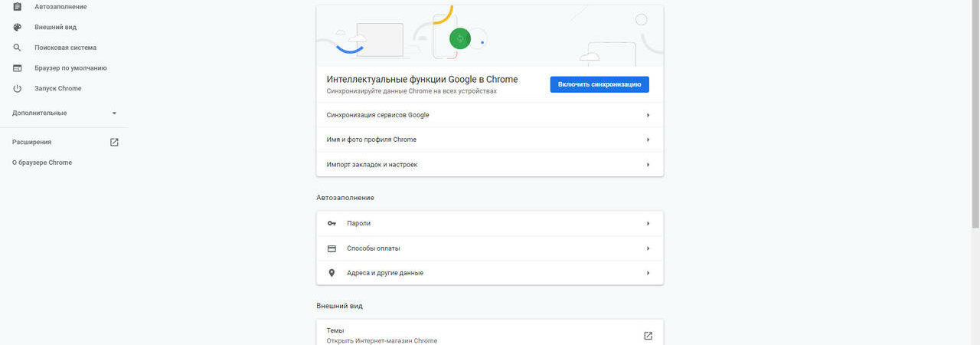
Task: Click the arrow at end of Пароли row
Action: (x=648, y=223)
